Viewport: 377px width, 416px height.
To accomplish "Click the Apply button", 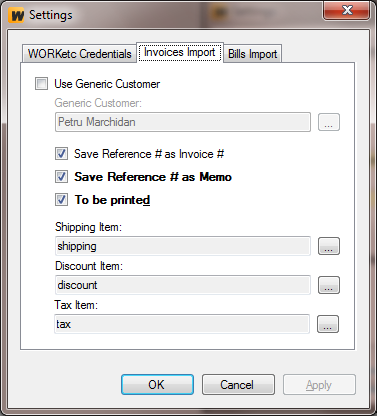I will pyautogui.click(x=319, y=385).
